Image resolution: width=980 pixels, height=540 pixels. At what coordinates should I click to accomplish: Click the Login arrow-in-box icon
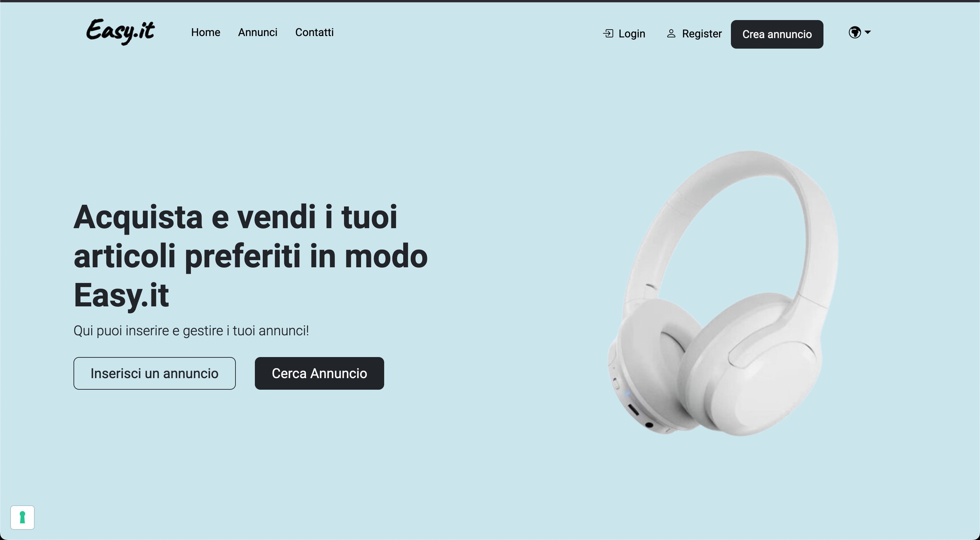pos(608,33)
